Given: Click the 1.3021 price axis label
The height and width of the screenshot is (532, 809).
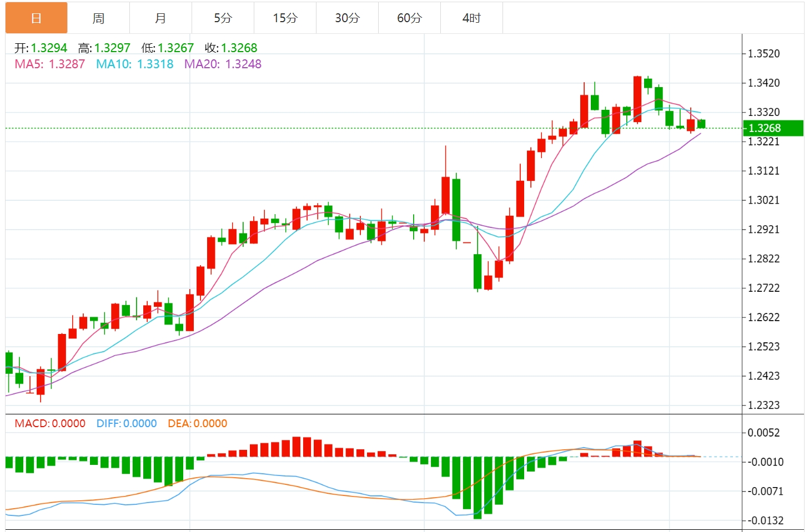Looking at the screenshot, I should [764, 200].
